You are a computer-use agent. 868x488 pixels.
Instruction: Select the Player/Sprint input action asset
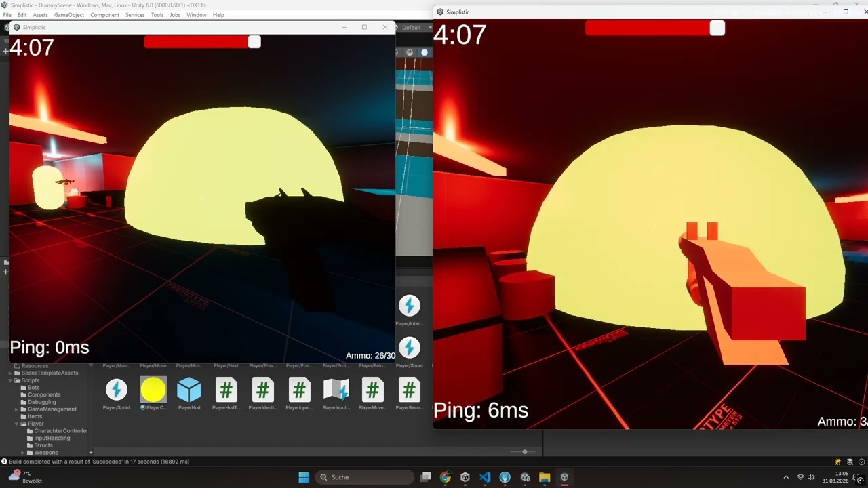pyautogui.click(x=116, y=394)
